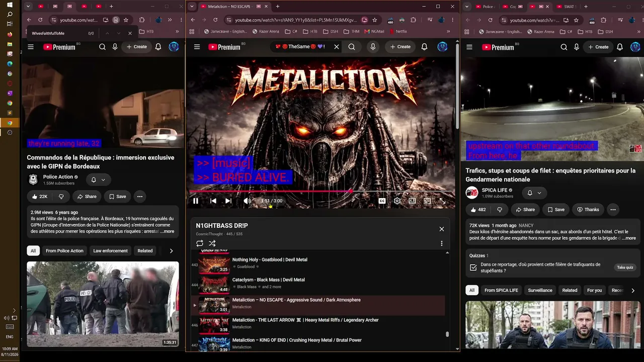Cast the Metaliction video to a TV
The height and width of the screenshot is (362, 644).
point(427,201)
